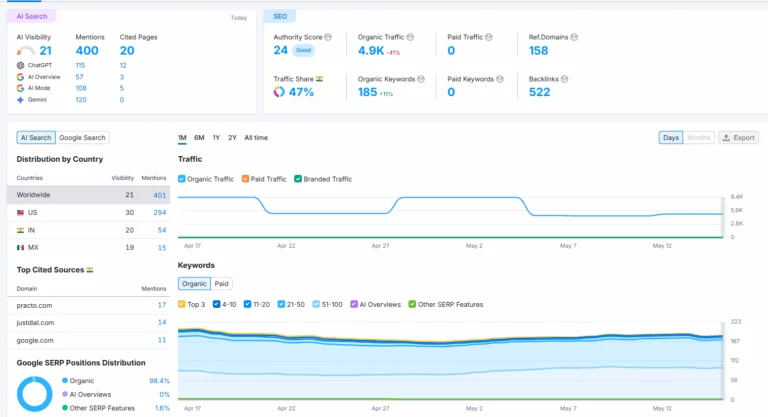
Task: Select the Worldwide country row
Action: pos(89,195)
